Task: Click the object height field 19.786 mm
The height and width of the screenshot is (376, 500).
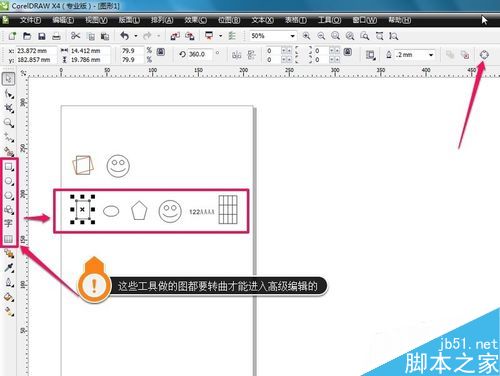Action: tap(89, 60)
